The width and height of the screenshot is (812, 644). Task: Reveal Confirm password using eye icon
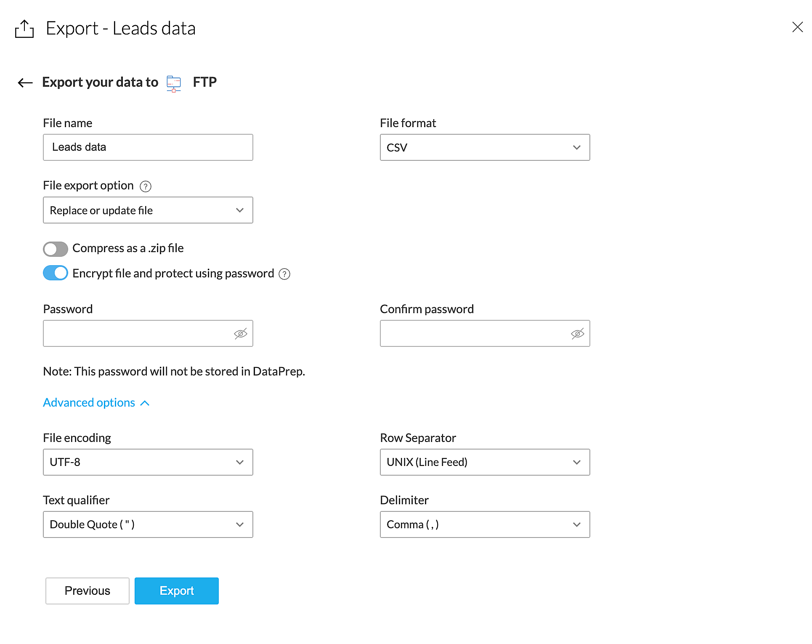pyautogui.click(x=577, y=334)
